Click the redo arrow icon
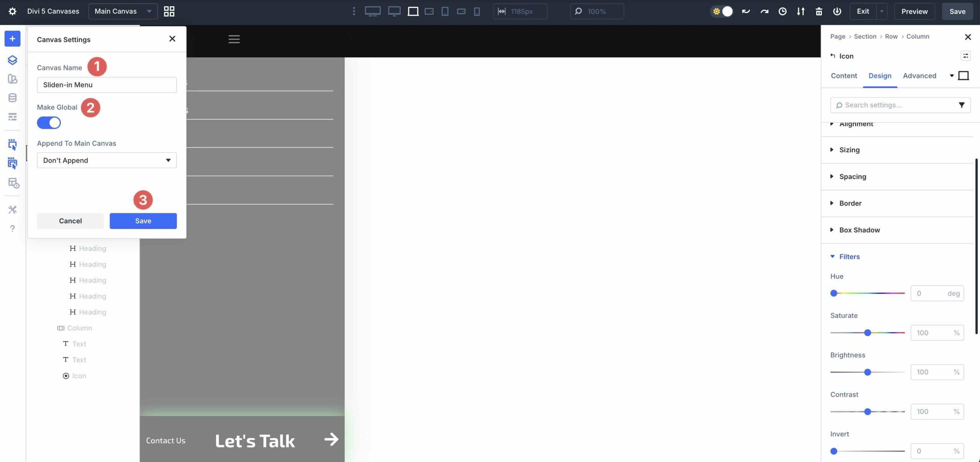980x462 pixels. 763,11
